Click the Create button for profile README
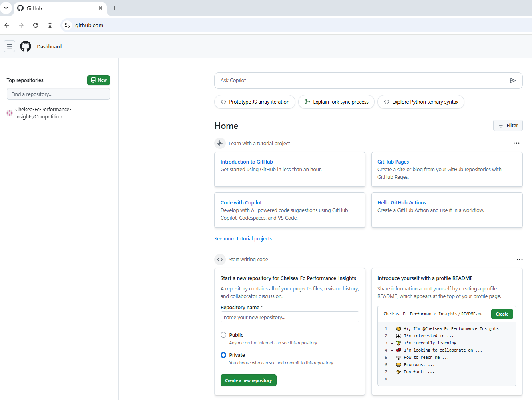532x400 pixels. pyautogui.click(x=502, y=314)
